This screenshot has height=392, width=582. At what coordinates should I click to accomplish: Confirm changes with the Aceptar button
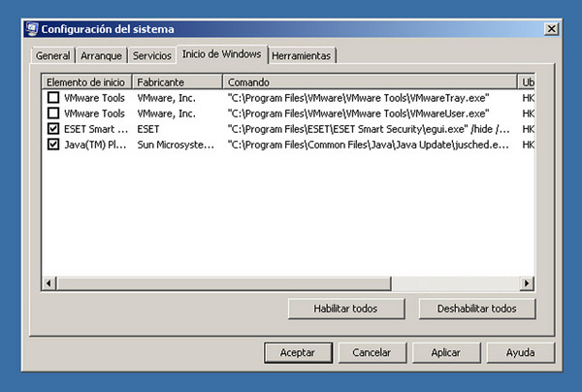298,352
